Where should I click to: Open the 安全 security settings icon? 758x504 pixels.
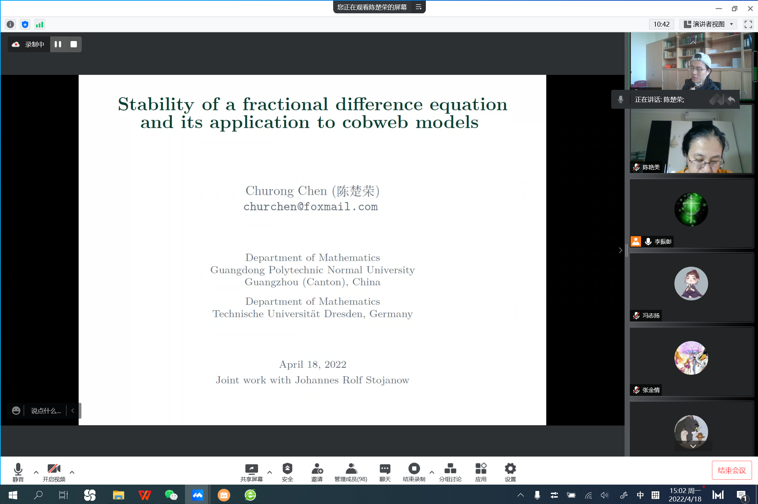point(287,471)
